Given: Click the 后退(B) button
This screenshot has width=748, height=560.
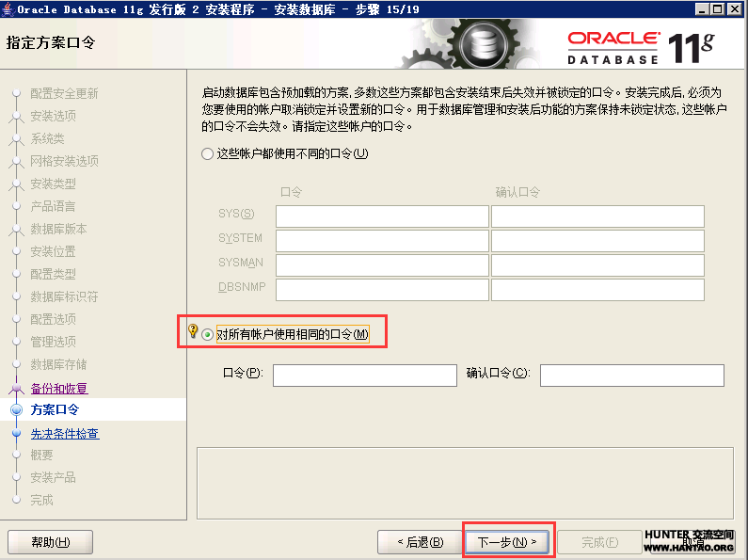Looking at the screenshot, I should [x=420, y=542].
